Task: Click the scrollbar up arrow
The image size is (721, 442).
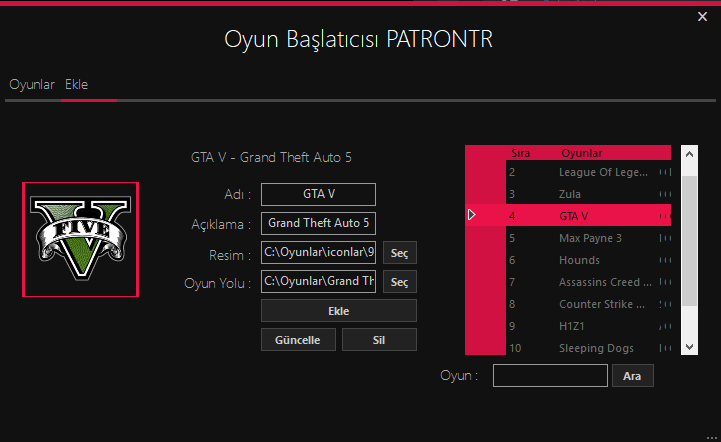Action: click(689, 155)
